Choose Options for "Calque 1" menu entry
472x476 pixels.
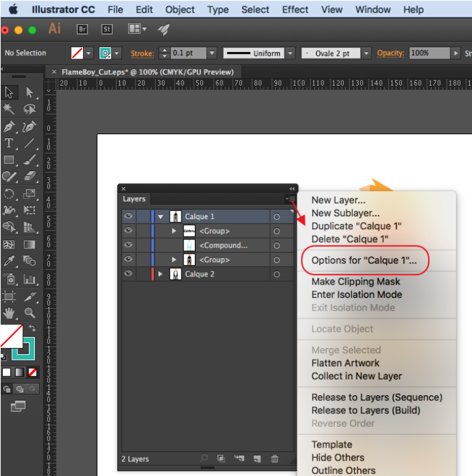(x=363, y=260)
